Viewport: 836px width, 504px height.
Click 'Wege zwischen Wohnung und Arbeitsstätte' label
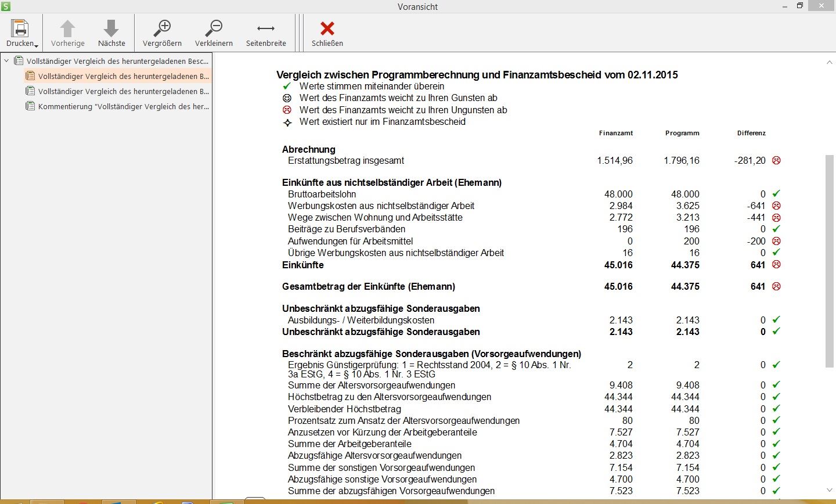point(375,217)
